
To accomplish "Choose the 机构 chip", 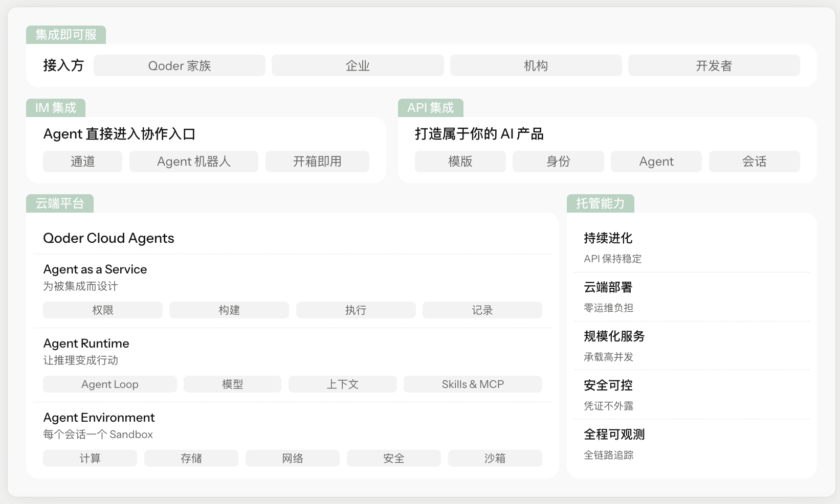I will click(x=536, y=65).
